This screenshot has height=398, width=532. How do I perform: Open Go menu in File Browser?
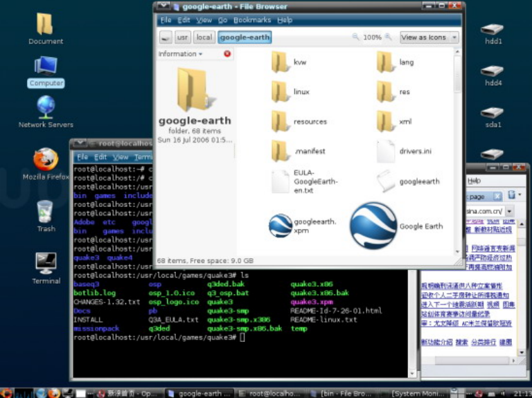tap(222, 20)
